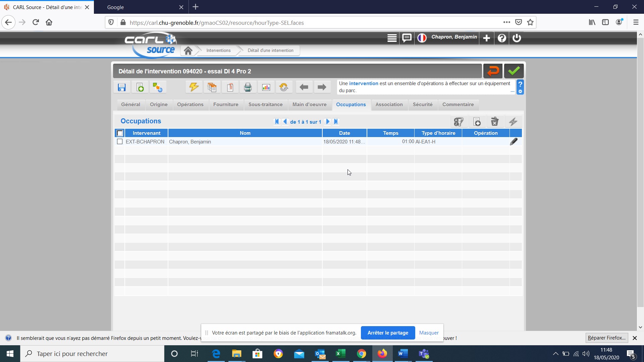Open the filter/sort funnel icon in Occupations
The width and height of the screenshot is (644, 362).
459,122
